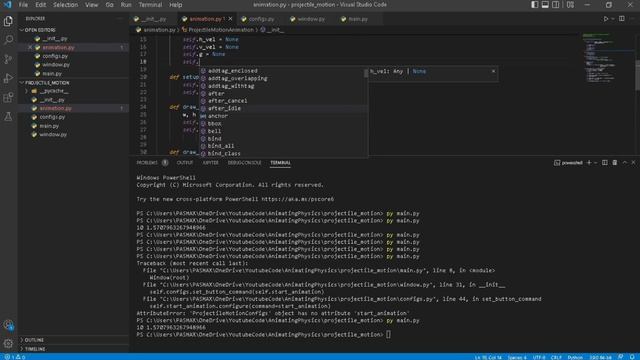Viewport: 640px width, 360px height.
Task: Click the editor minimap overview
Action: pos(607,57)
